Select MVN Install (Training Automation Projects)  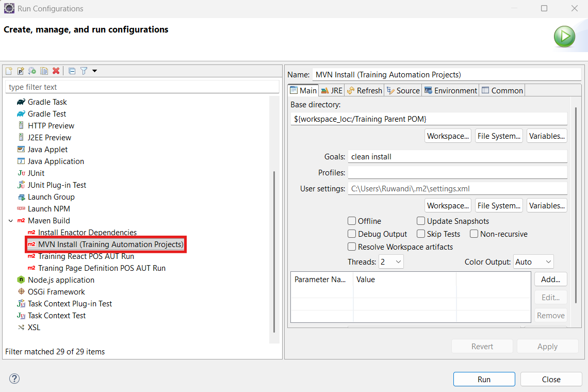pos(110,244)
